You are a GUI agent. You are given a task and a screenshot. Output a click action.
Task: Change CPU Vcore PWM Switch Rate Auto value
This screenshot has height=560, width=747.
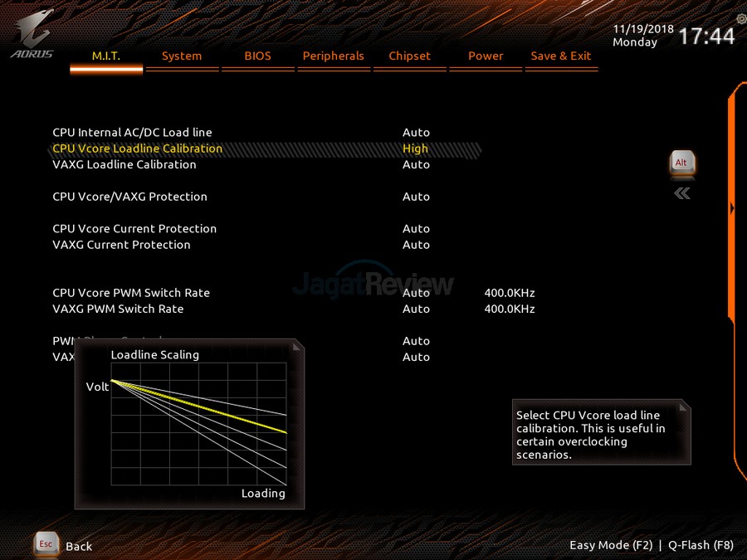[416, 293]
